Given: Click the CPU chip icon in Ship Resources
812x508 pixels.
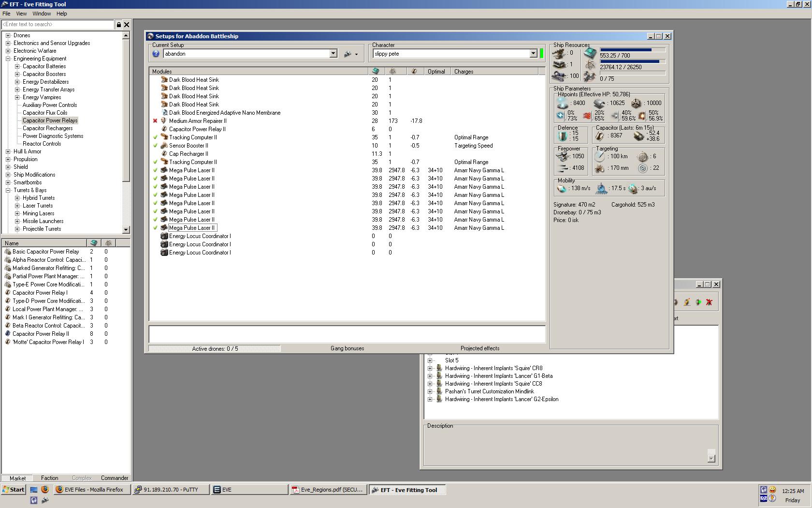Looking at the screenshot, I should pos(590,53).
